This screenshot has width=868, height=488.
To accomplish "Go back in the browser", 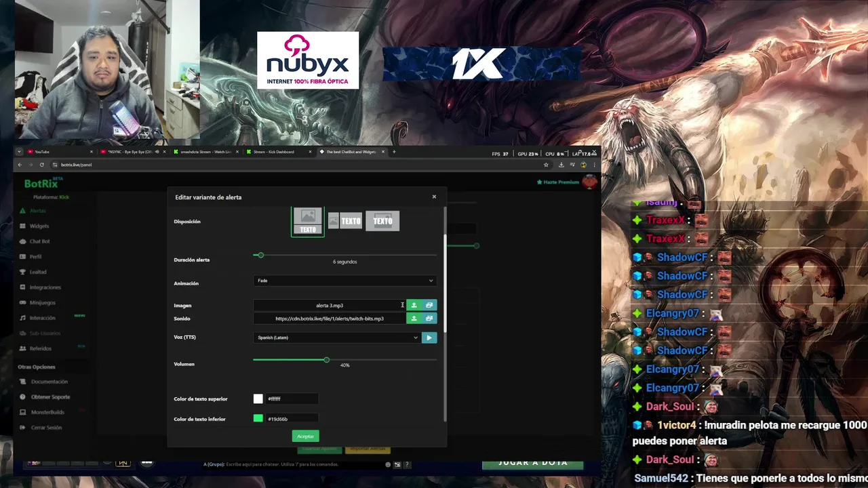I will (20, 165).
